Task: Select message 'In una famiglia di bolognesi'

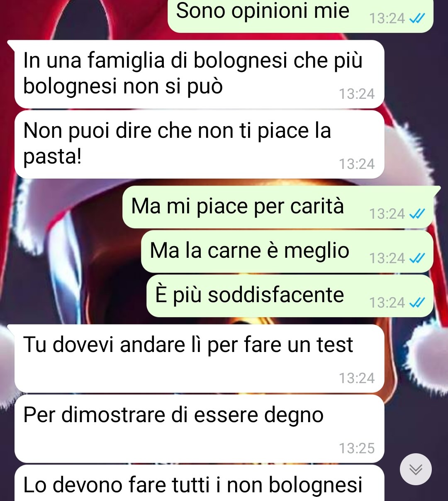Action: (x=199, y=74)
